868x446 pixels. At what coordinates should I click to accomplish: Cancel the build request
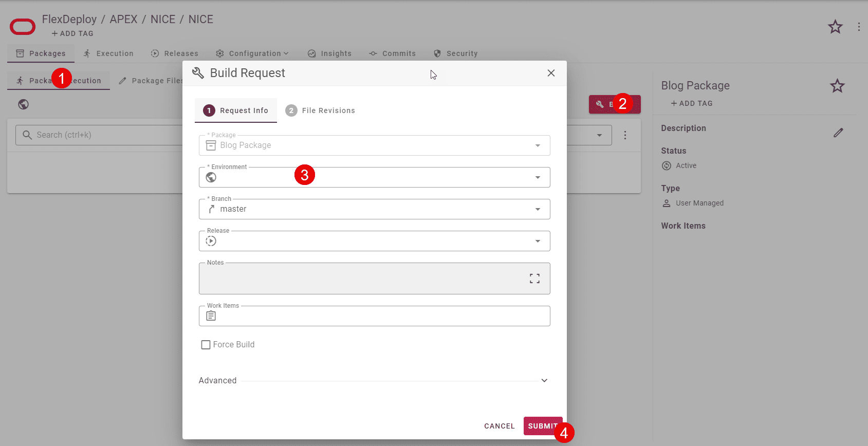click(x=499, y=426)
